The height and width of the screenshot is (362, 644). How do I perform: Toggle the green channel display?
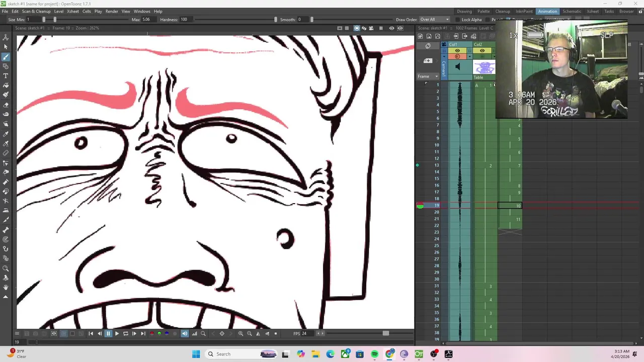pos(159,333)
